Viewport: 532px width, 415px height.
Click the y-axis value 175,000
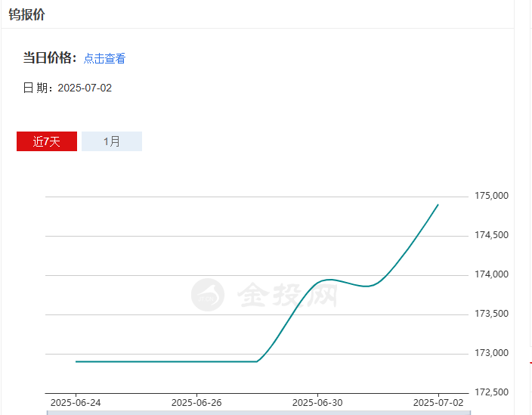(x=491, y=196)
